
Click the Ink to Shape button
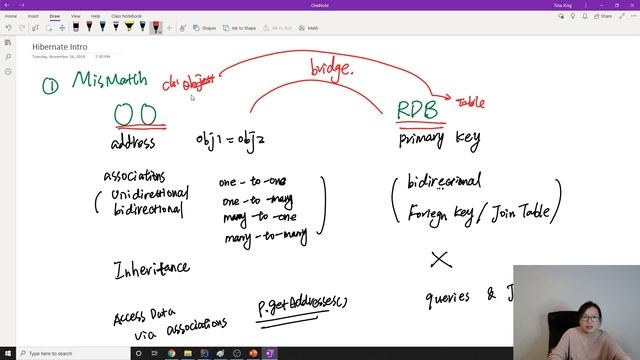pyautogui.click(x=240, y=28)
